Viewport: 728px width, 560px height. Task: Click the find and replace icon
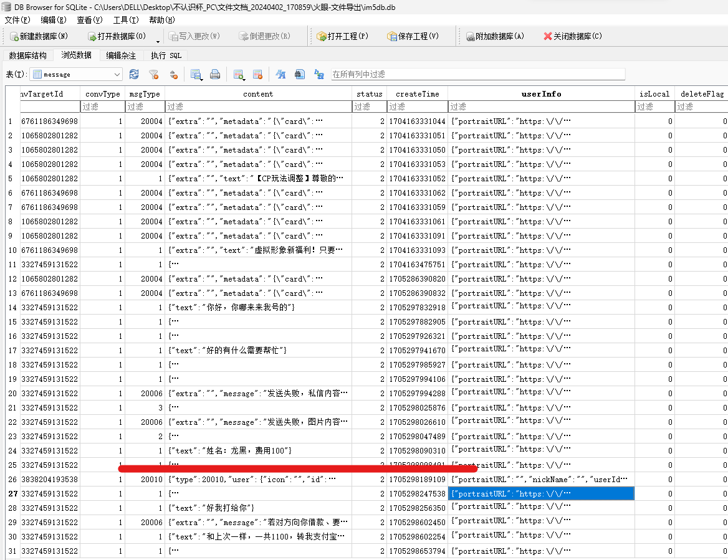point(319,74)
